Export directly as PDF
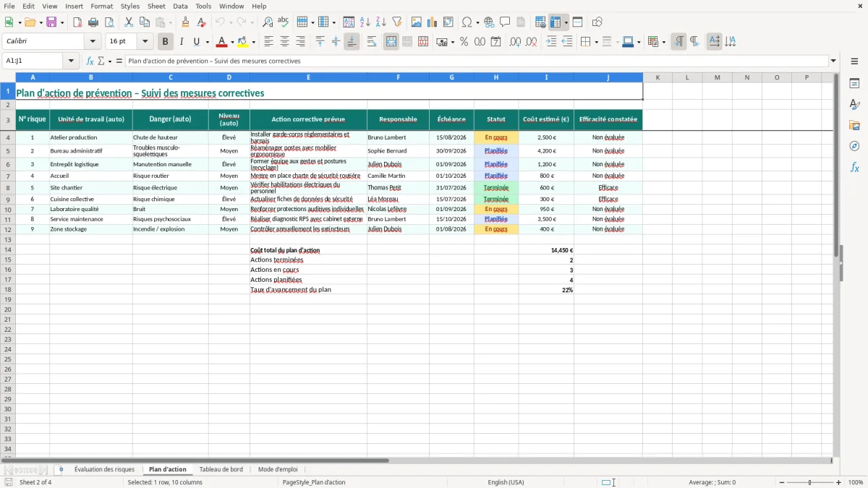The width and height of the screenshot is (868, 488). pyautogui.click(x=77, y=22)
